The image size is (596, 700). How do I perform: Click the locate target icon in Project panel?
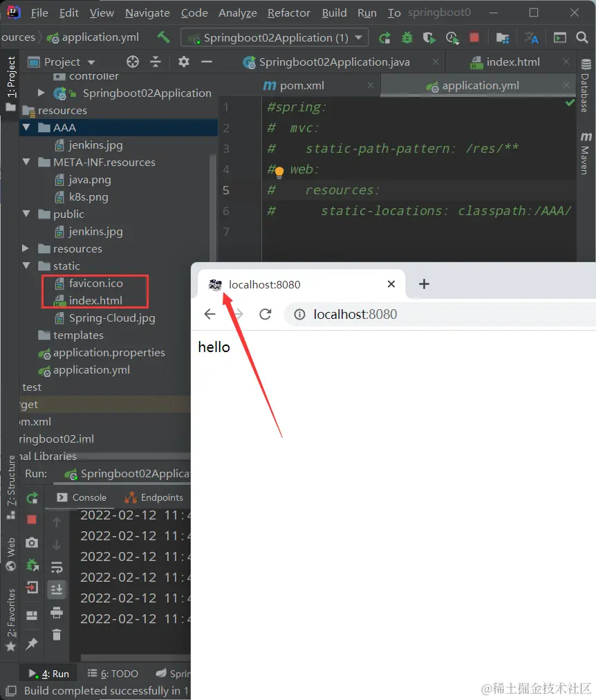pyautogui.click(x=133, y=62)
